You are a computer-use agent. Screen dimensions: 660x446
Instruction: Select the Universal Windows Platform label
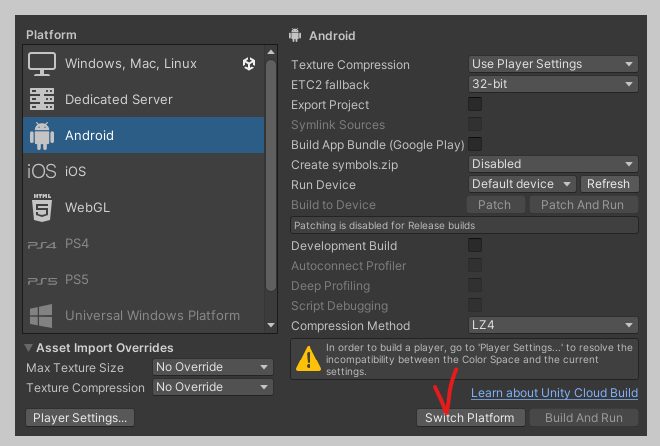click(x=152, y=316)
